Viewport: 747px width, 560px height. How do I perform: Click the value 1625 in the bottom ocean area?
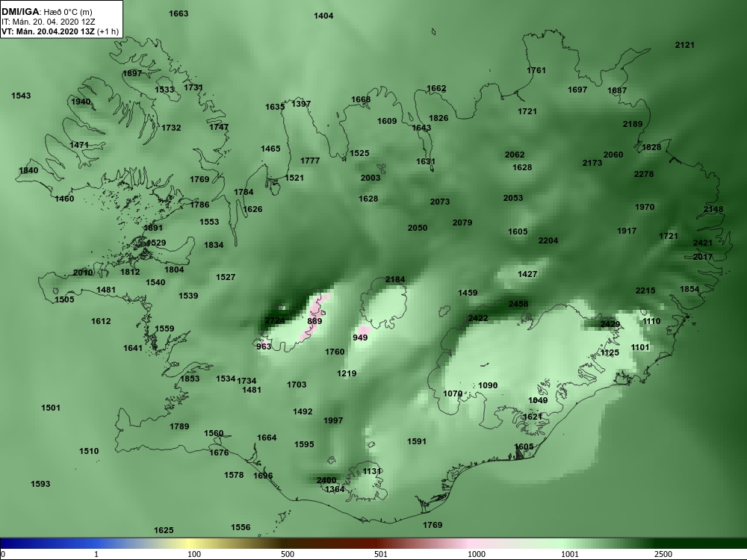tap(164, 530)
